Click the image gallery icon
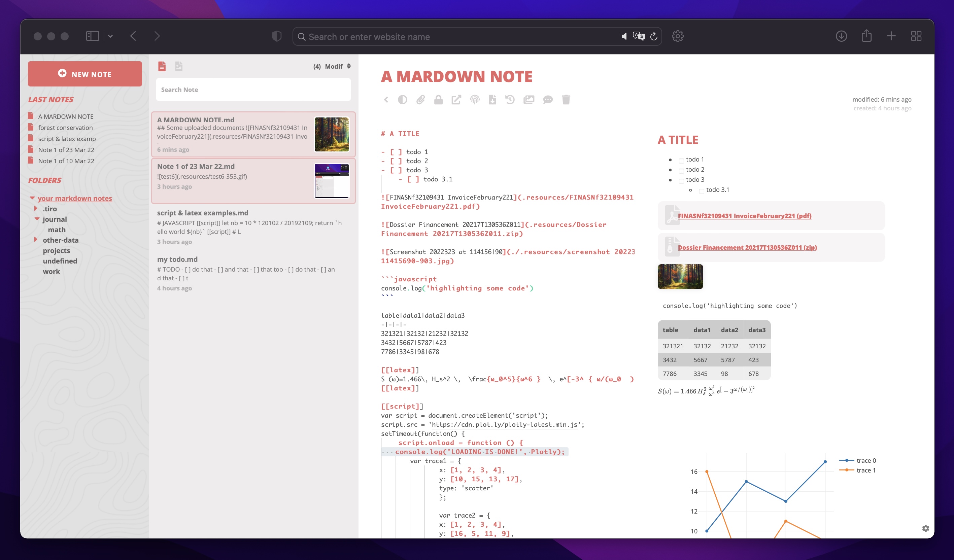954x560 pixels. 529,100
